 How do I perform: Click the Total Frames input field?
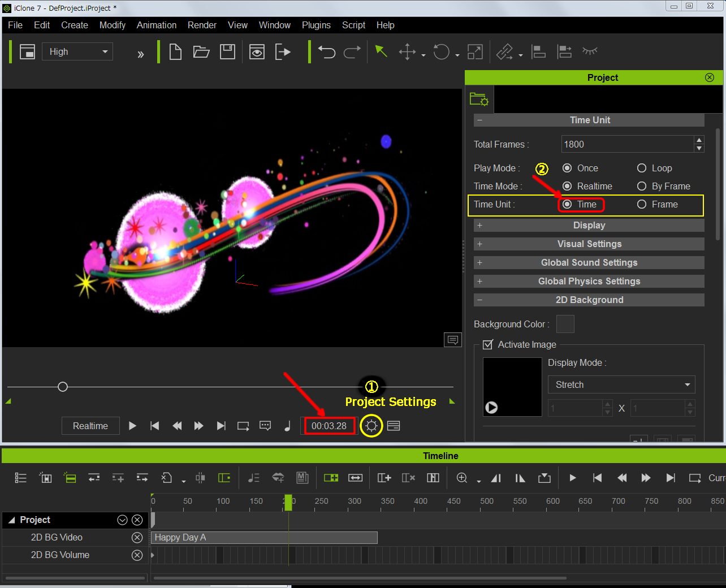click(x=628, y=144)
